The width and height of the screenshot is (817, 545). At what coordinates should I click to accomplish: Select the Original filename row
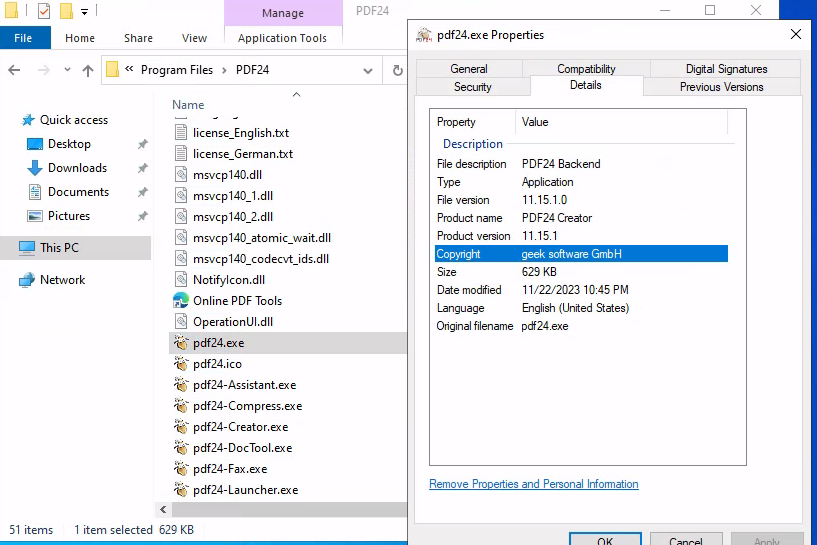[x=581, y=326]
